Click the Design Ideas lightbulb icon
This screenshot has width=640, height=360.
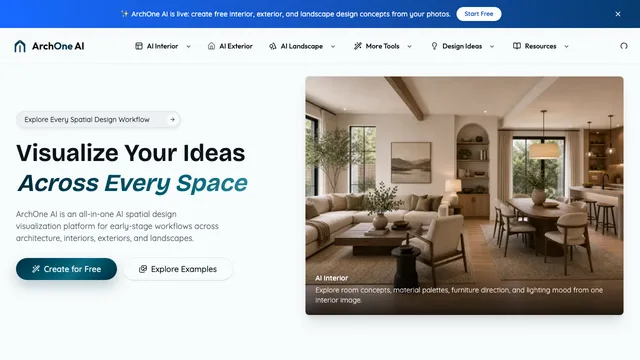click(x=434, y=46)
